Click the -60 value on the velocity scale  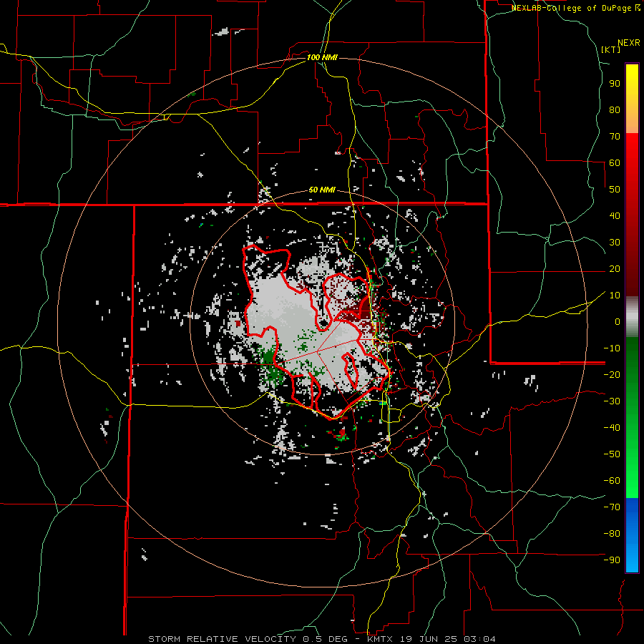(612, 481)
